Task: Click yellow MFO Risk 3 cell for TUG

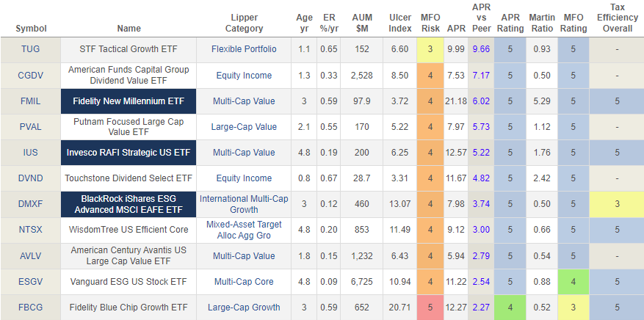Action: coord(430,49)
